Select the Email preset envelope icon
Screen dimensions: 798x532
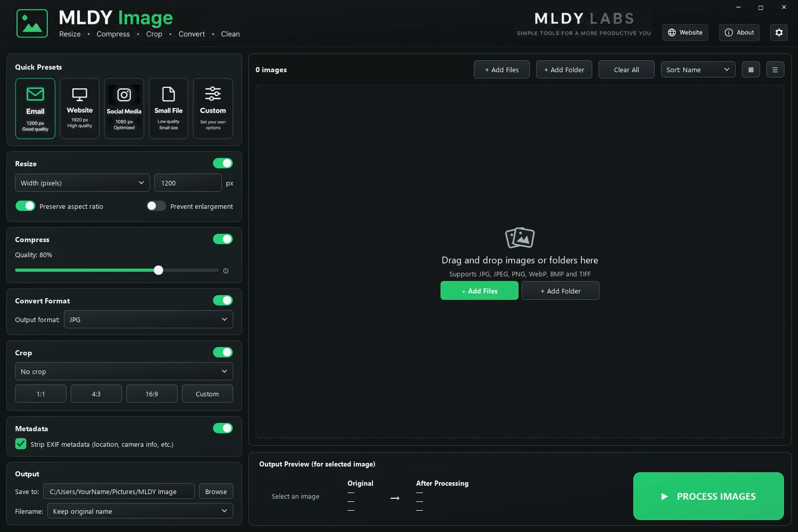[35, 94]
